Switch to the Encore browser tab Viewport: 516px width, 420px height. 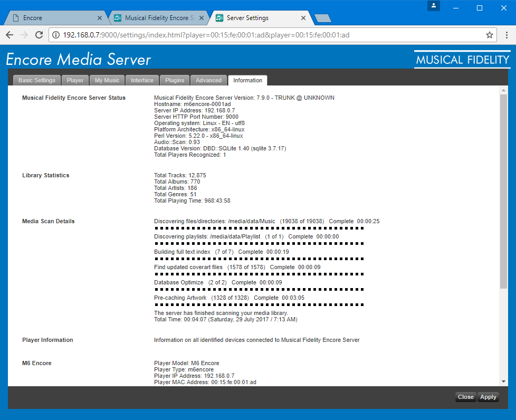(x=56, y=18)
